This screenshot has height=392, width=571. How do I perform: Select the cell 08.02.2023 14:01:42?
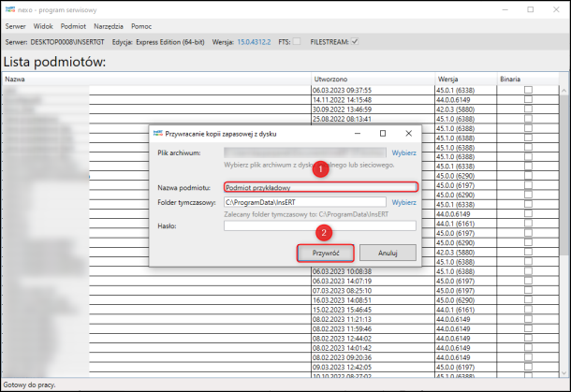pyautogui.click(x=373, y=348)
